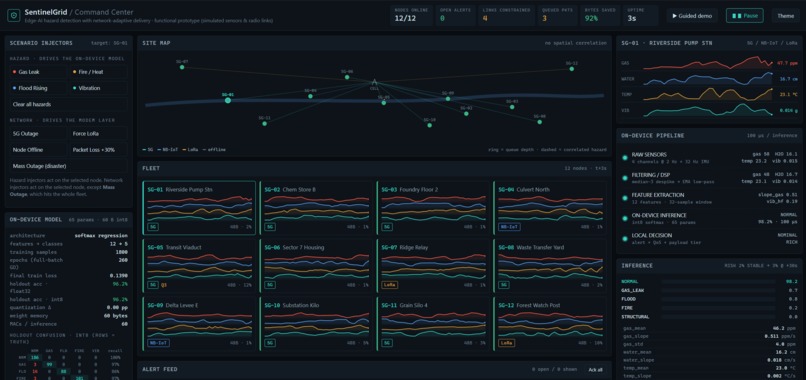
Task: Click the 5G Outage network injector
Action: coord(38,134)
